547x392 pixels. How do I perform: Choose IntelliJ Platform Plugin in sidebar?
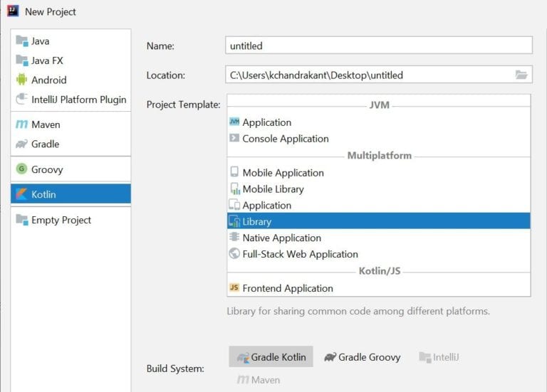pos(78,100)
